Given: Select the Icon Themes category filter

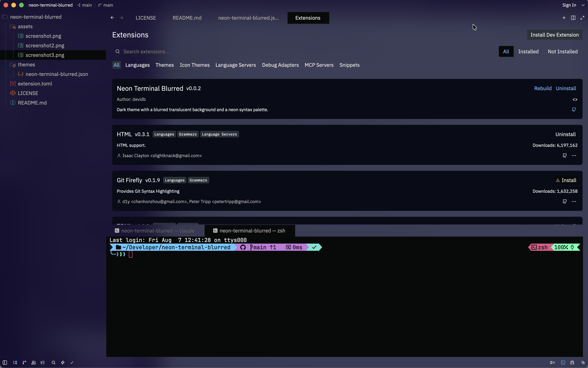Looking at the screenshot, I should 195,65.
